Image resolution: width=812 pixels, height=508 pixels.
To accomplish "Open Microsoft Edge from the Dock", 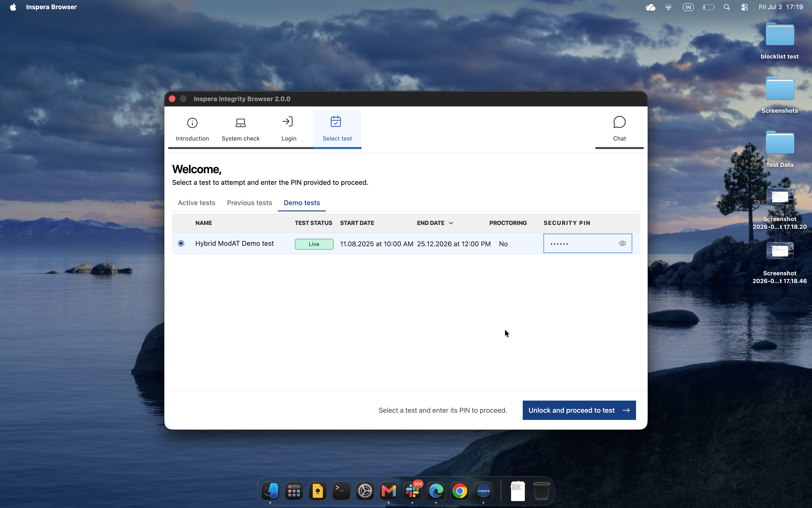I will click(436, 491).
